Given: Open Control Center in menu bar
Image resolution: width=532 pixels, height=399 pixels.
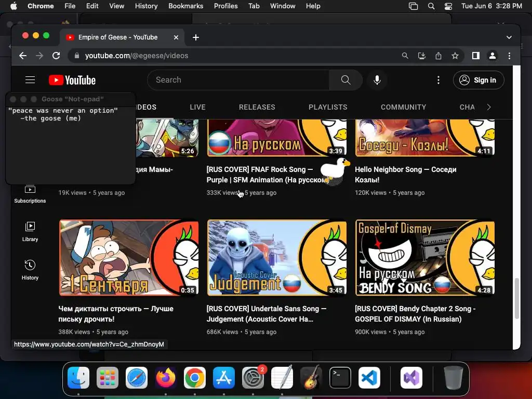Looking at the screenshot, I should [448, 6].
